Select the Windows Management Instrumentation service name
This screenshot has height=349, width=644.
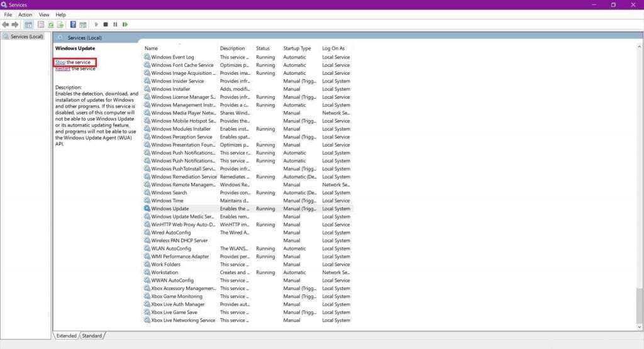point(183,105)
